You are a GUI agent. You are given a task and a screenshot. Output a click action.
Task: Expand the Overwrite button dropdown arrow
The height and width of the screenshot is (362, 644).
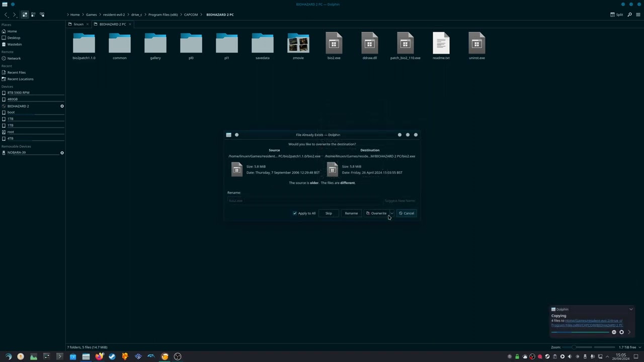[392, 213]
